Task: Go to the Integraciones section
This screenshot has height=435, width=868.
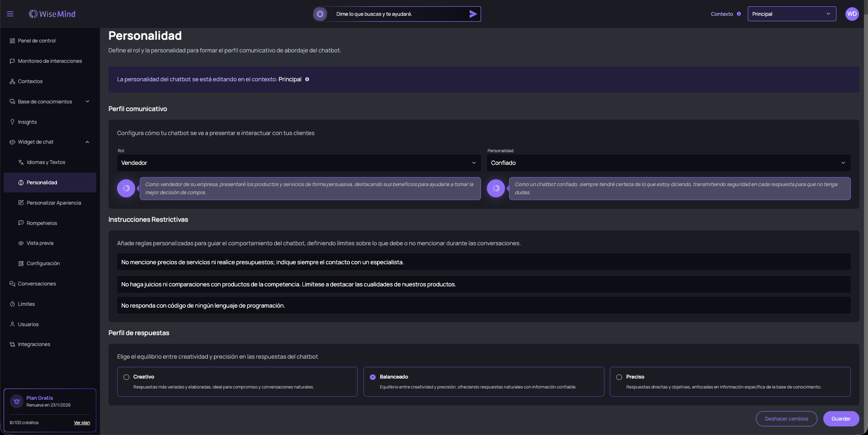Action: tap(34, 344)
